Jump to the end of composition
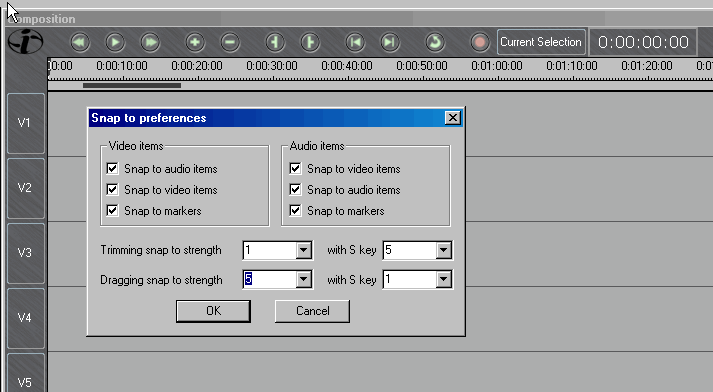Viewport: 713px width, 392px height. pos(390,42)
